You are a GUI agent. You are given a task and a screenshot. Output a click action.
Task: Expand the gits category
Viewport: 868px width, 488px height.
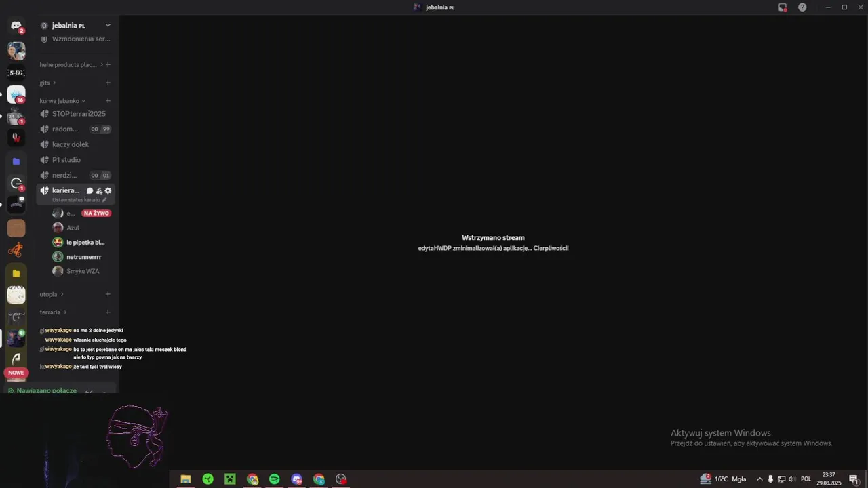click(x=47, y=83)
